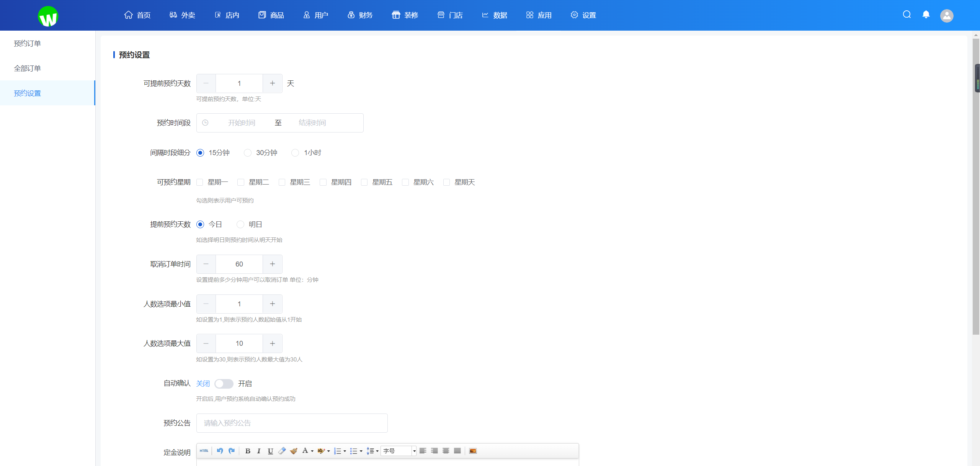
Task: Decrease 取消订单时间 with minus button
Action: [x=206, y=264]
